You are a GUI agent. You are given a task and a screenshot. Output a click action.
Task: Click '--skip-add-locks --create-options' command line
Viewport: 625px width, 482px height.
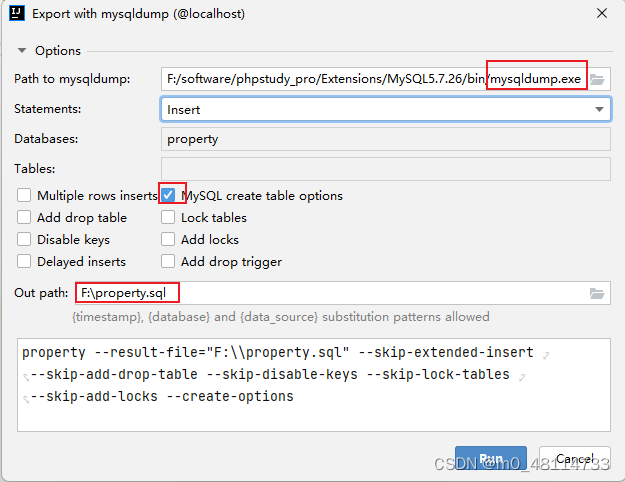pyautogui.click(x=162, y=397)
